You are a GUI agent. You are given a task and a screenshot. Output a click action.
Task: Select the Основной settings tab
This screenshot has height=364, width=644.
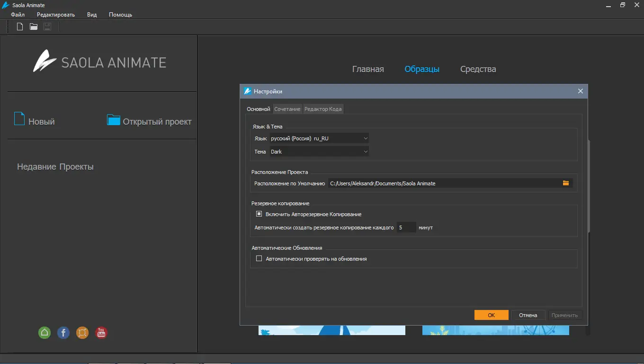259,109
